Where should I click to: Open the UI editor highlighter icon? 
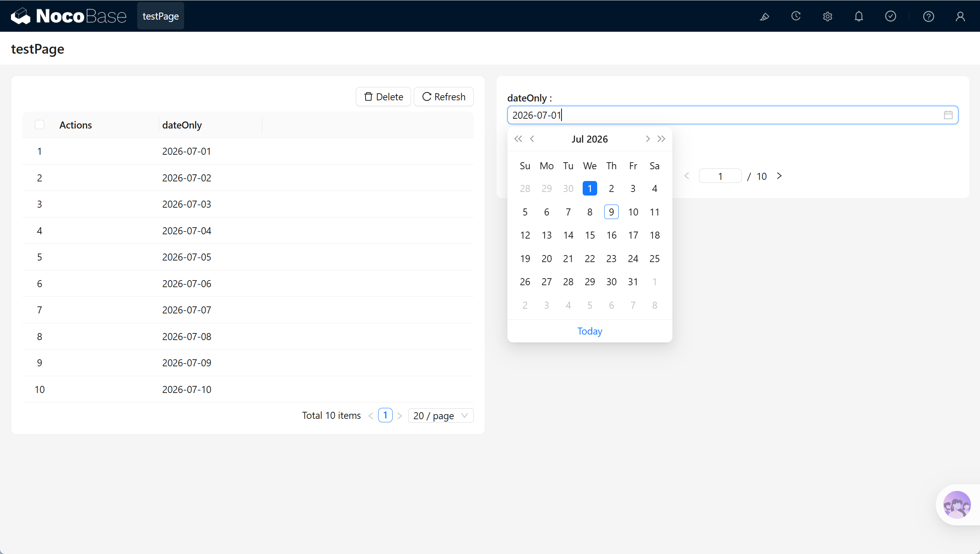tap(764, 16)
